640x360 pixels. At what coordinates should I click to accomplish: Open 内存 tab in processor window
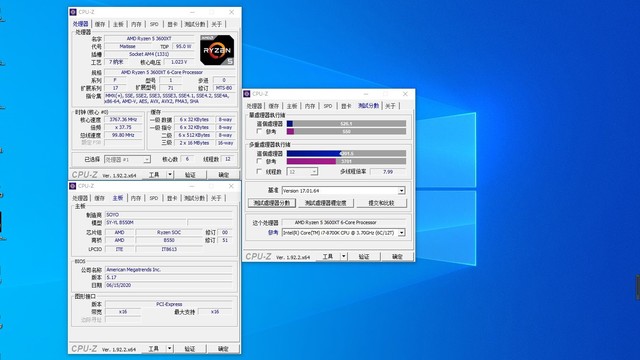[x=136, y=24]
